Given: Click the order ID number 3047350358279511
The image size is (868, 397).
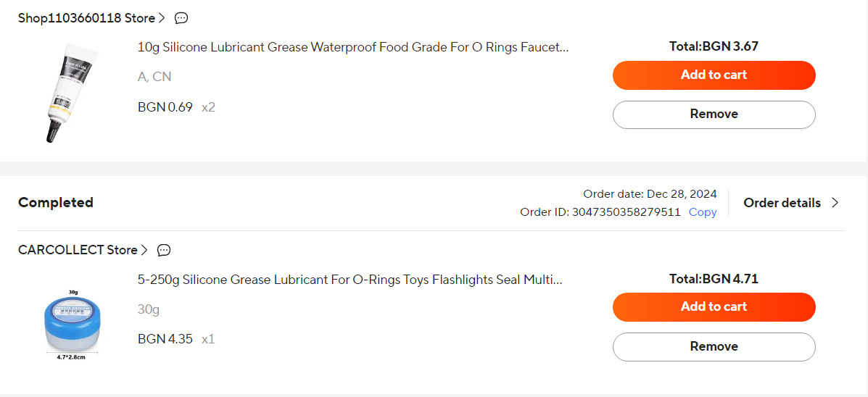Looking at the screenshot, I should 627,212.
